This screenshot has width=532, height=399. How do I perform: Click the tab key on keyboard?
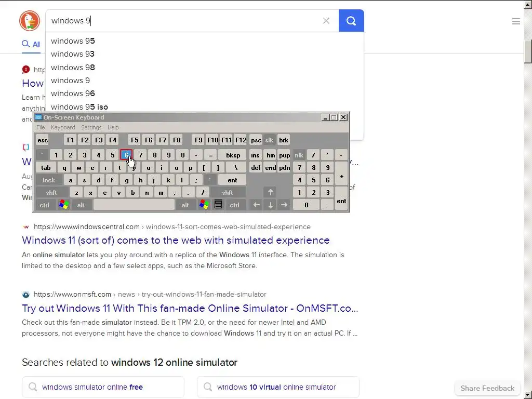[46, 168]
